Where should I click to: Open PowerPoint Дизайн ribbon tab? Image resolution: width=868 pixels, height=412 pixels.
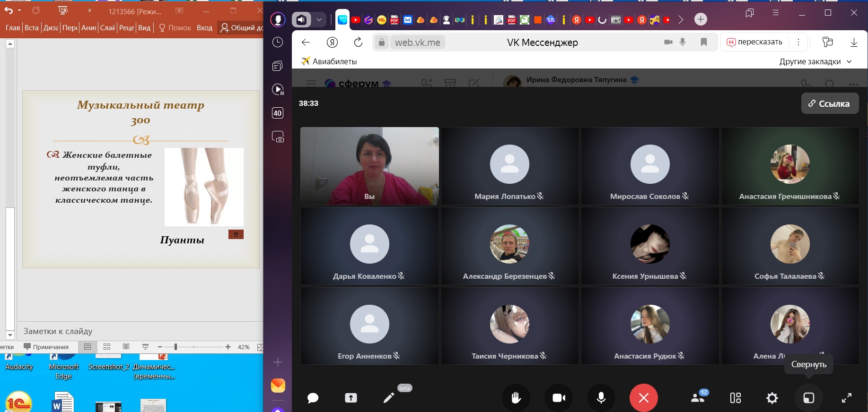click(51, 28)
